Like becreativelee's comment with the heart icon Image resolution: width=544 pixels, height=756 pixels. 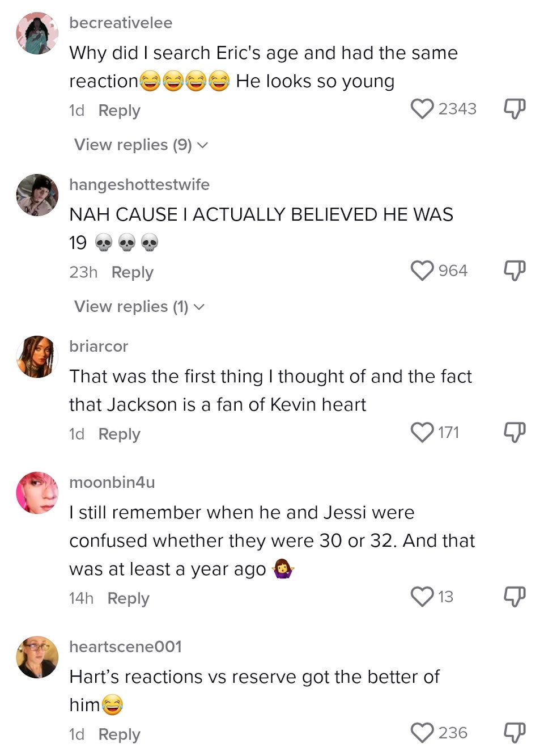click(422, 109)
